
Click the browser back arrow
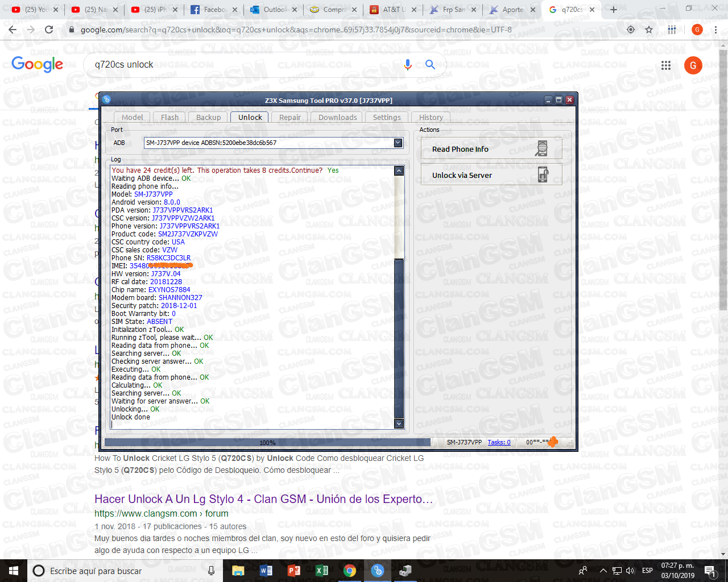(13, 30)
